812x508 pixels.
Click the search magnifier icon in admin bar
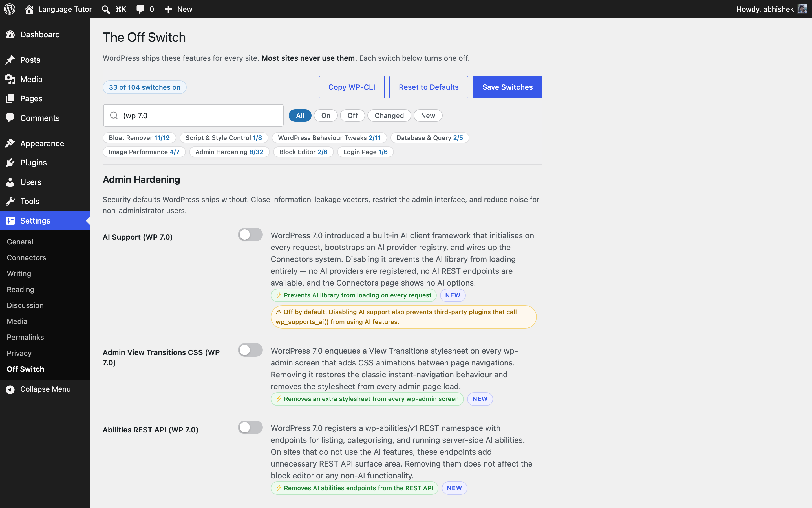click(x=106, y=9)
